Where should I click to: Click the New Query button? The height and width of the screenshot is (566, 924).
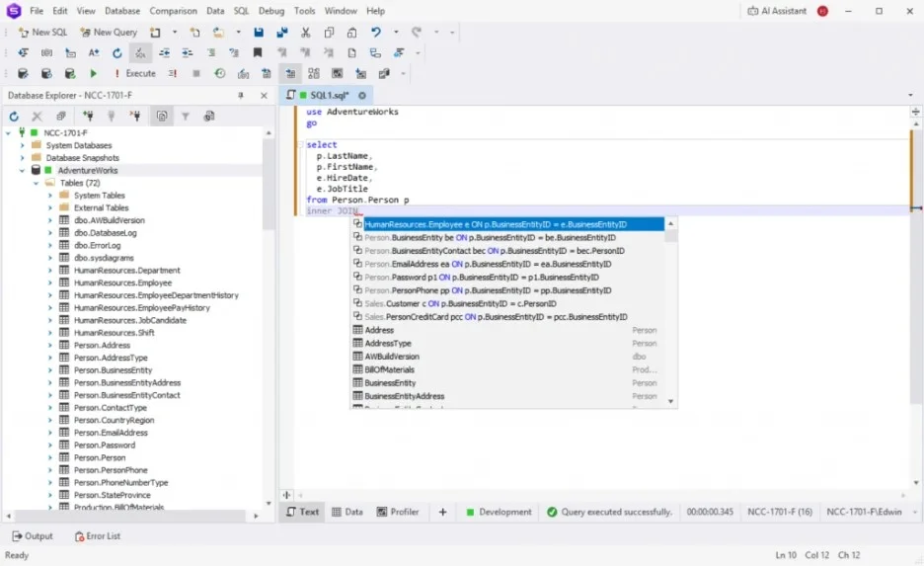(109, 33)
